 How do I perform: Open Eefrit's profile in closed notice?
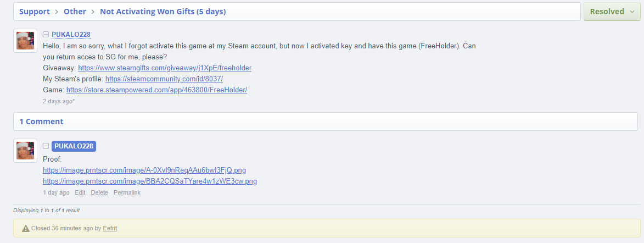click(x=110, y=228)
